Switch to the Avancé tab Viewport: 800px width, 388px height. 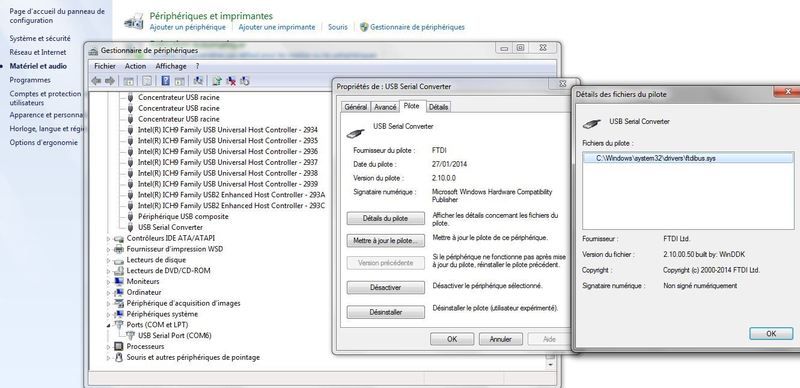[x=385, y=107]
